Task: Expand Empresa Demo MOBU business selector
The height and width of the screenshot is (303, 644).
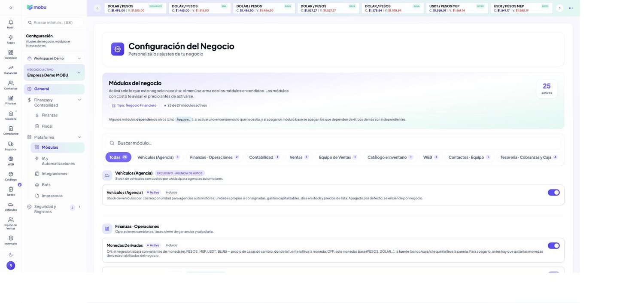Action: pos(54,73)
